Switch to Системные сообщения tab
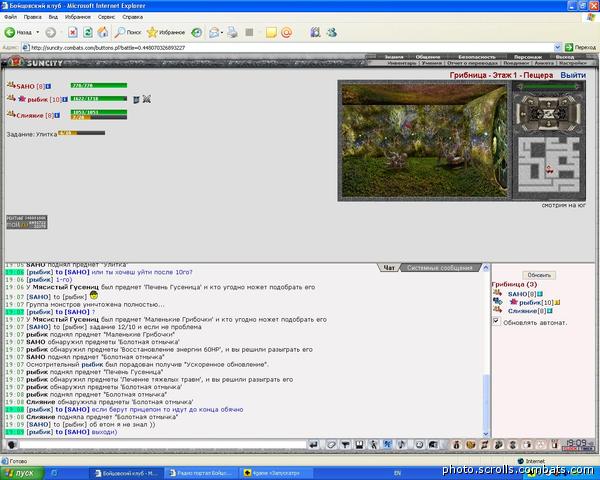This screenshot has width=600, height=480. point(440,268)
